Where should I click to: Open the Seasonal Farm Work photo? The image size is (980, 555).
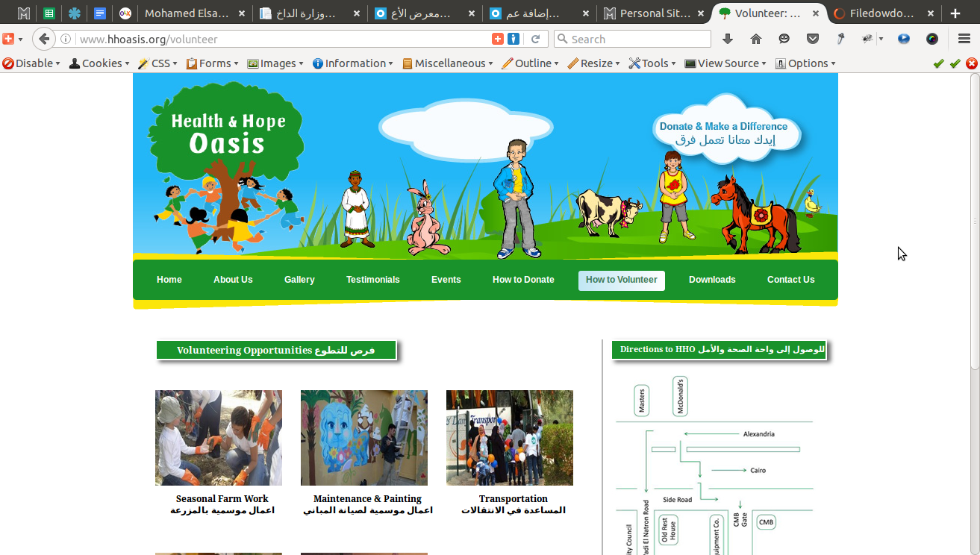219,438
